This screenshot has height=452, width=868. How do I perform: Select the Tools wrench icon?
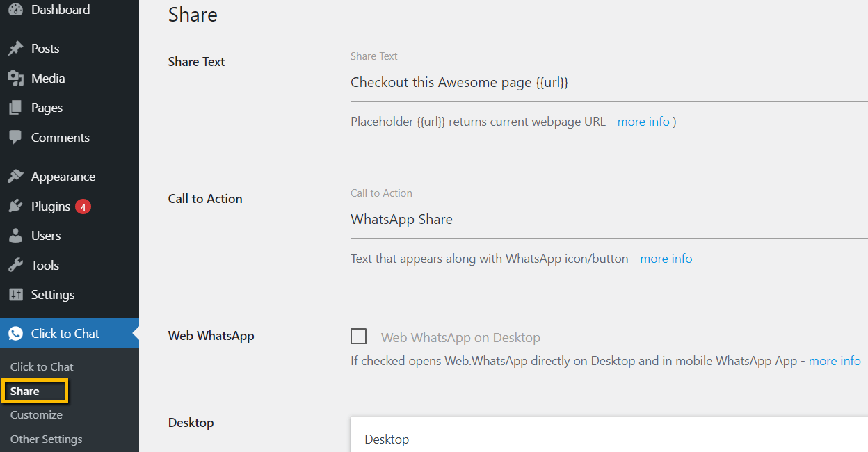[15, 265]
